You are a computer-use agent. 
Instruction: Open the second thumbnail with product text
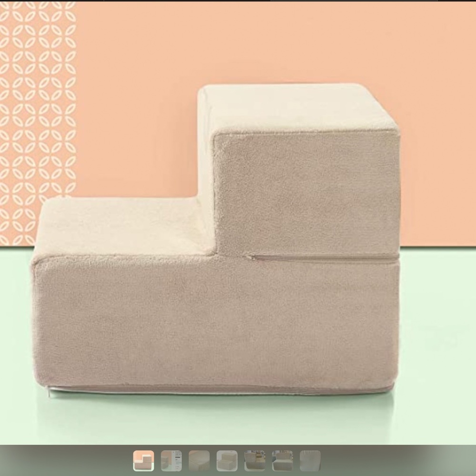click(171, 461)
